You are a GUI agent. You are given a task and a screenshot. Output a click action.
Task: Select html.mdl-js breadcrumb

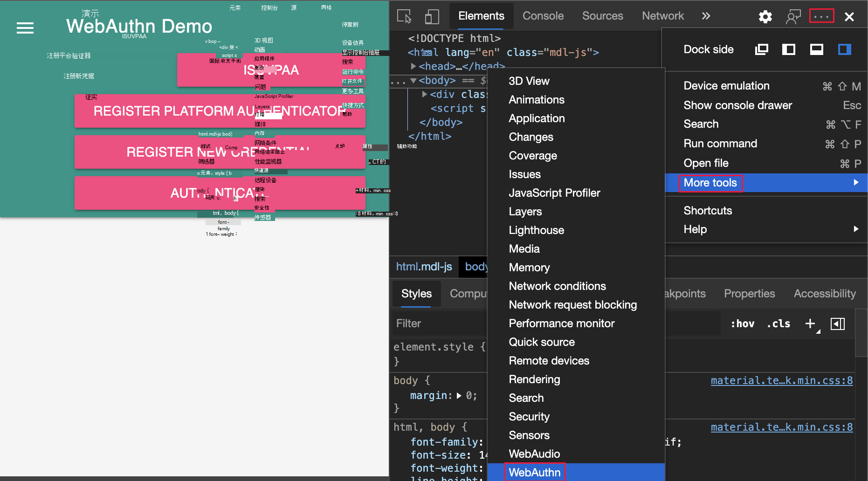coord(424,267)
